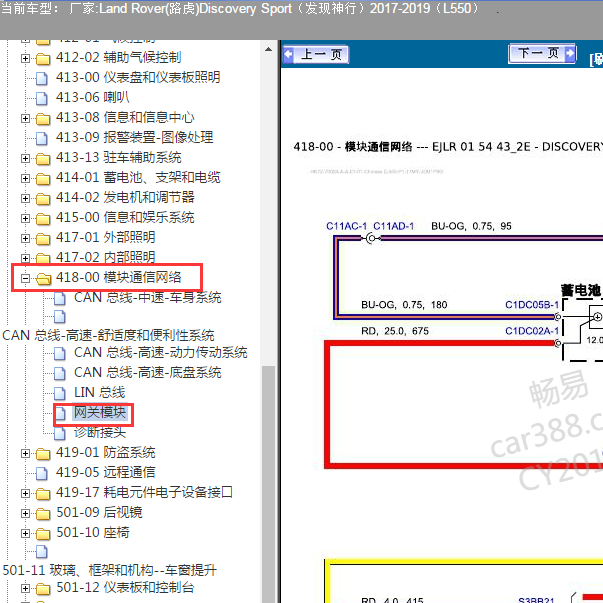The width and height of the screenshot is (603, 603).
Task: Click the 诊断接头 page icon
Action: pos(60,433)
